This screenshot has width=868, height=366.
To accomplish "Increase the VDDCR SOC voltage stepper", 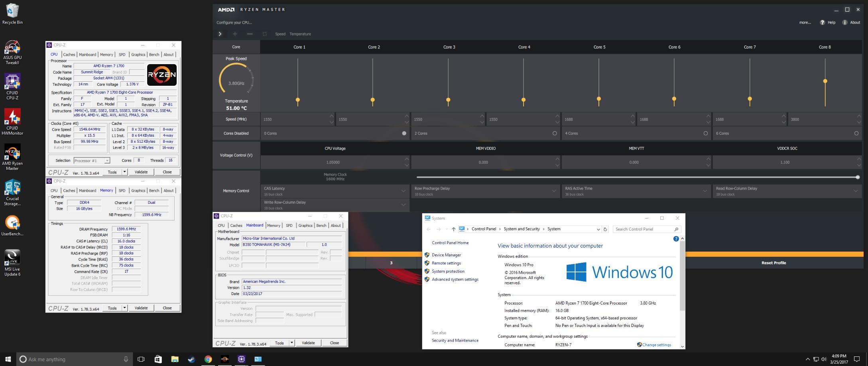I will (x=858, y=159).
